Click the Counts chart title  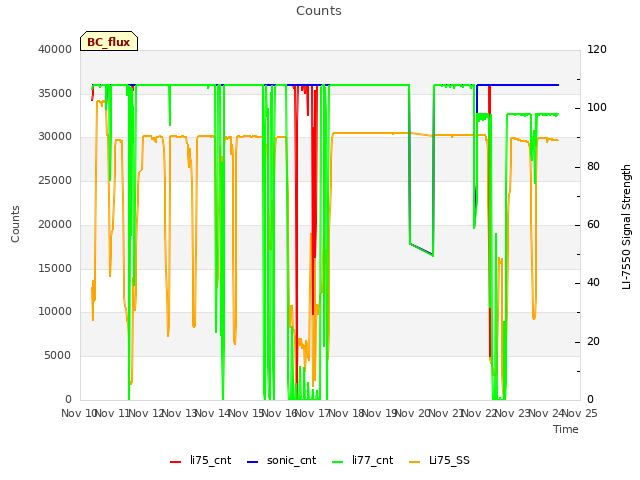pyautogui.click(x=319, y=11)
